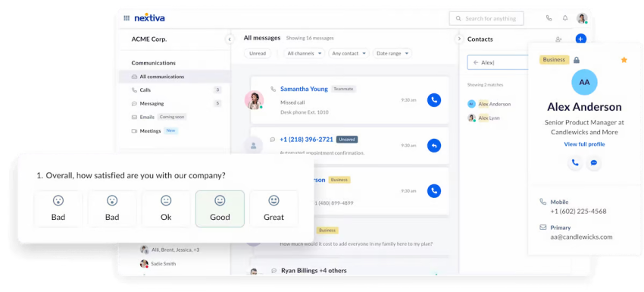This screenshot has height=292, width=644.
Task: Click the Search for anything field
Action: click(x=486, y=18)
